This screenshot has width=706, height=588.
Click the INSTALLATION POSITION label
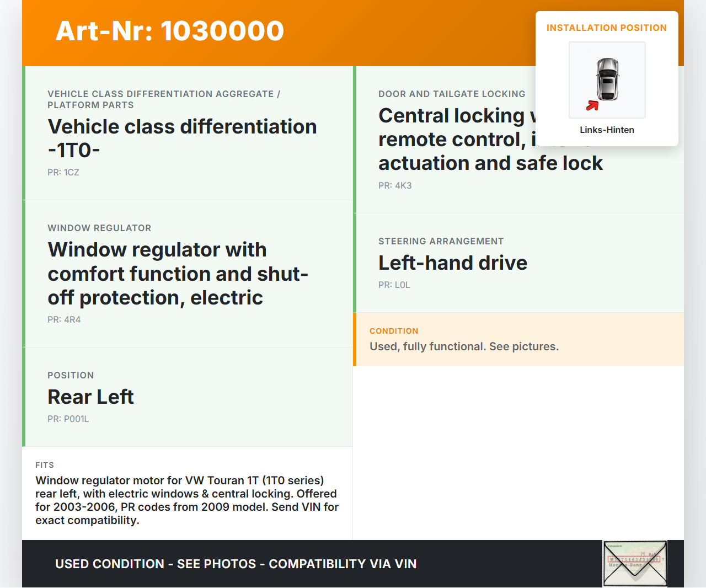pos(607,28)
